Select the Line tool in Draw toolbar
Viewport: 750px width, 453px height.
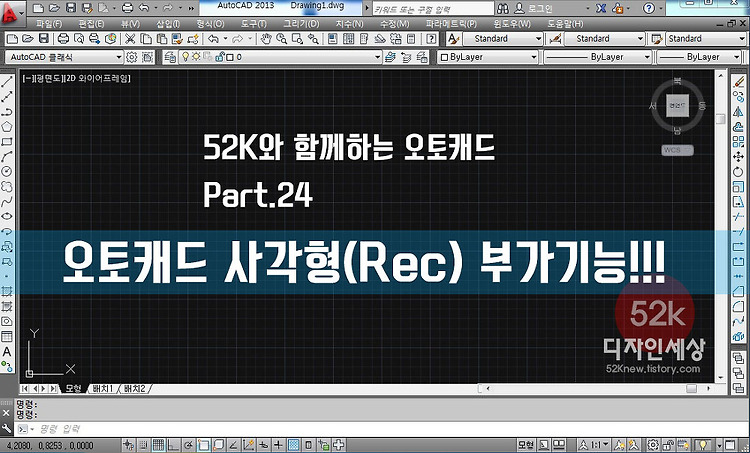(x=7, y=81)
